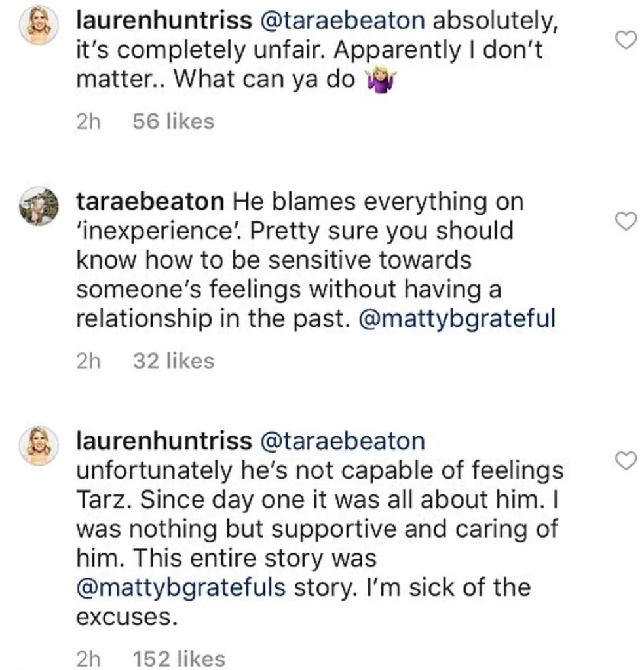Open laurenhuntriss username in last comment
The image size is (644, 670).
point(164,441)
